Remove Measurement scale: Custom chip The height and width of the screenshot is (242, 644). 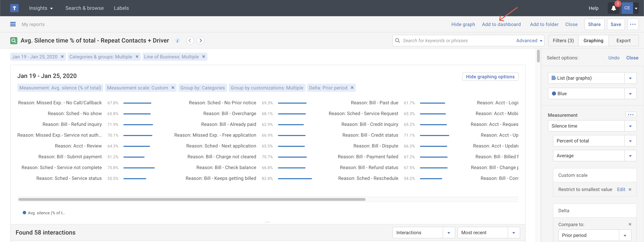173,88
